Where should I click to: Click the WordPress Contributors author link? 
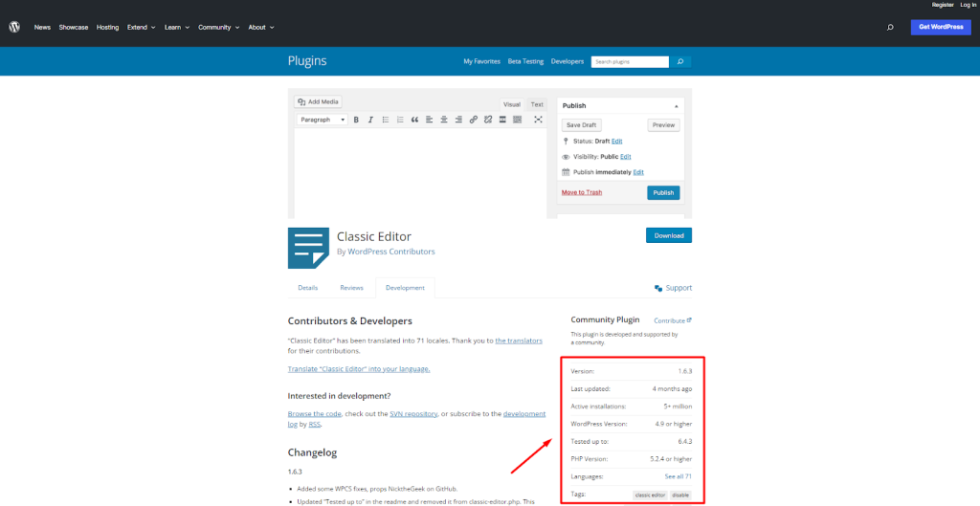coord(391,252)
